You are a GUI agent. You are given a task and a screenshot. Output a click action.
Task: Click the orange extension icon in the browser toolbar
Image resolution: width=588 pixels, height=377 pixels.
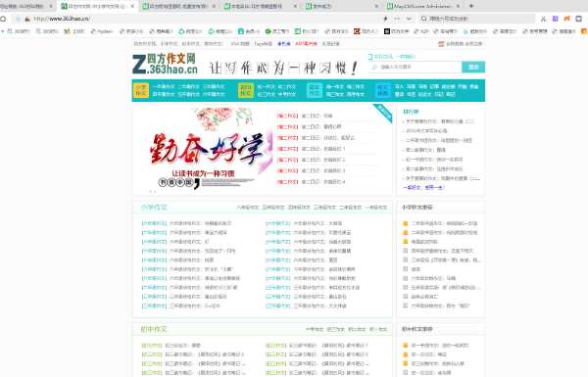coord(567,19)
